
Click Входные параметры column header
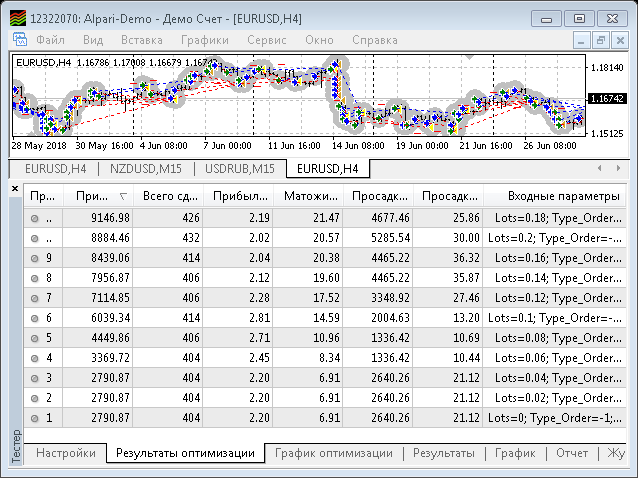click(x=564, y=196)
